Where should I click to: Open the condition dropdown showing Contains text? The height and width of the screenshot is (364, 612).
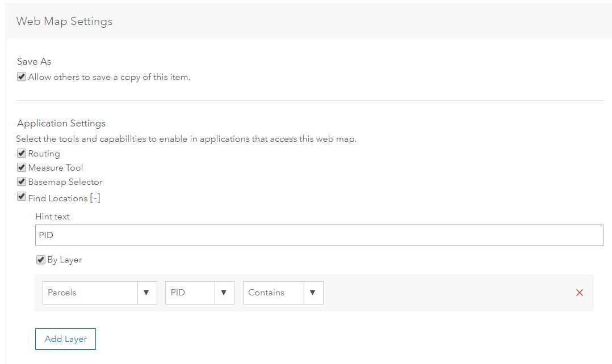point(274,293)
